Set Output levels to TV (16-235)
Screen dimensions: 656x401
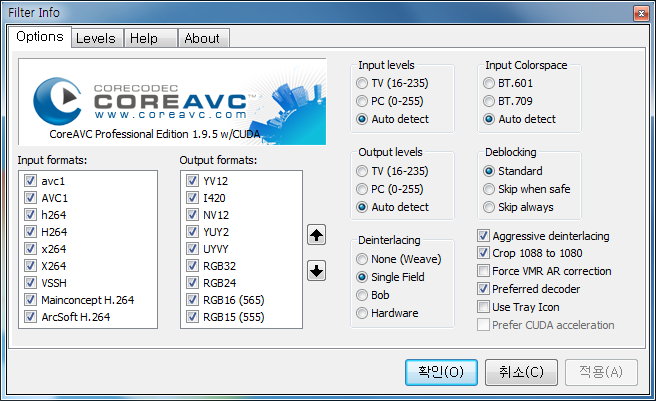tap(362, 171)
